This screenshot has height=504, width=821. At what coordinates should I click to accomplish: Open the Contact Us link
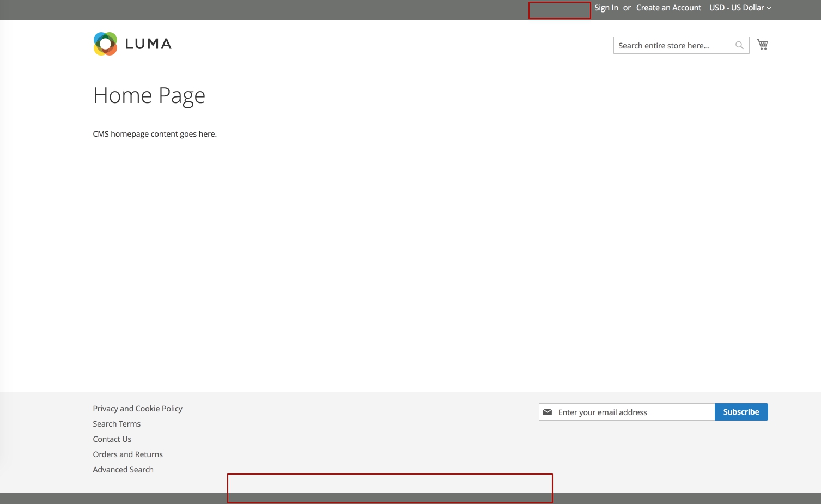pyautogui.click(x=112, y=439)
